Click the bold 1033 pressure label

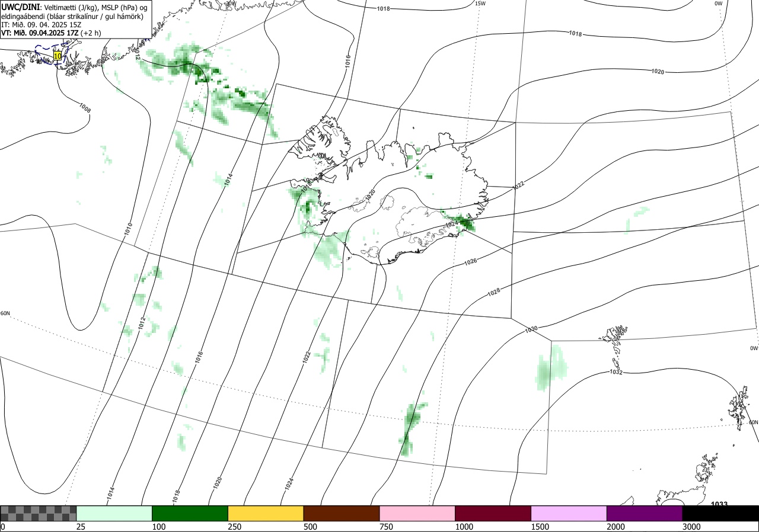point(719,504)
